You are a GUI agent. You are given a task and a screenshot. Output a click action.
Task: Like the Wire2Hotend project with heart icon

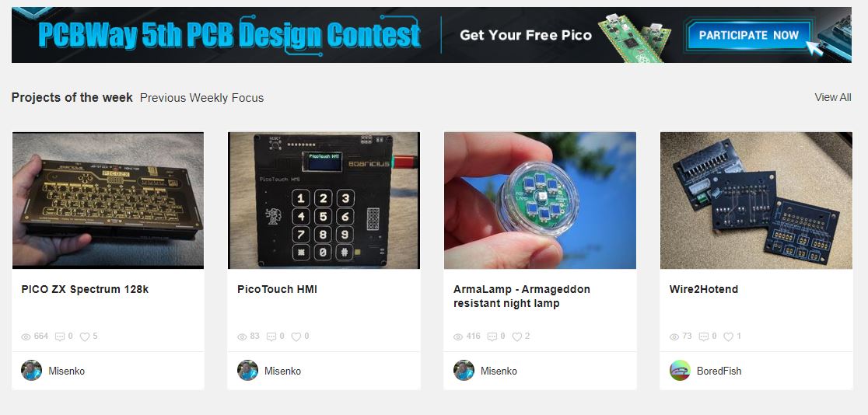tap(729, 337)
